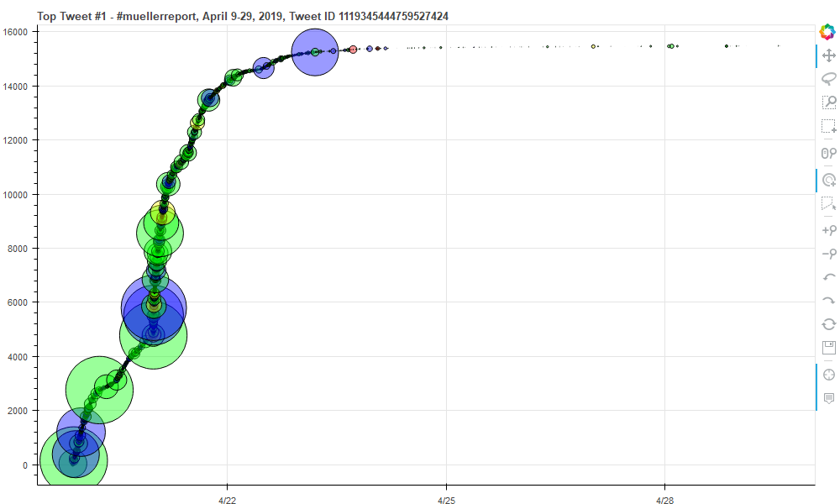Toggle the Crosshair tool off
The height and width of the screenshot is (504, 840).
(828, 375)
